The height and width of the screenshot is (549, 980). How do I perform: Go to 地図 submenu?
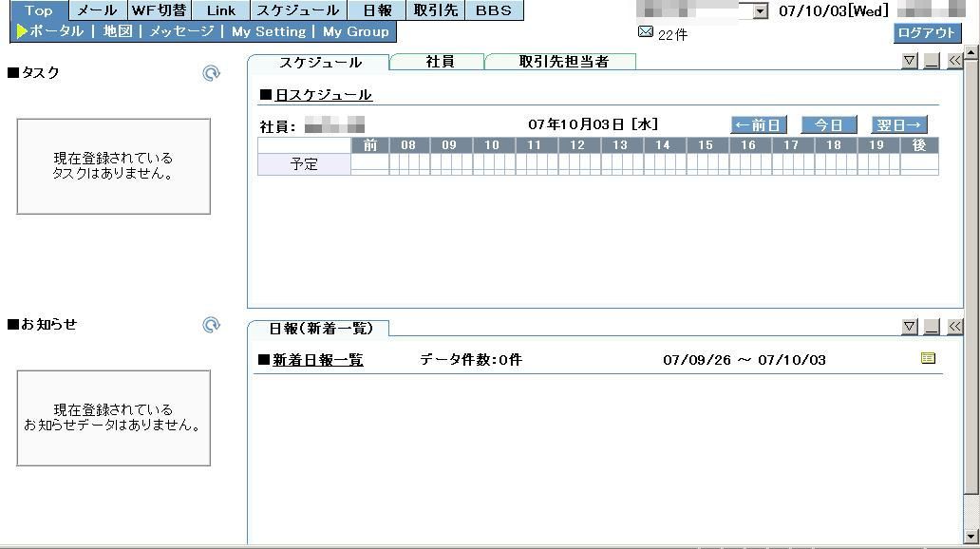pos(118,31)
